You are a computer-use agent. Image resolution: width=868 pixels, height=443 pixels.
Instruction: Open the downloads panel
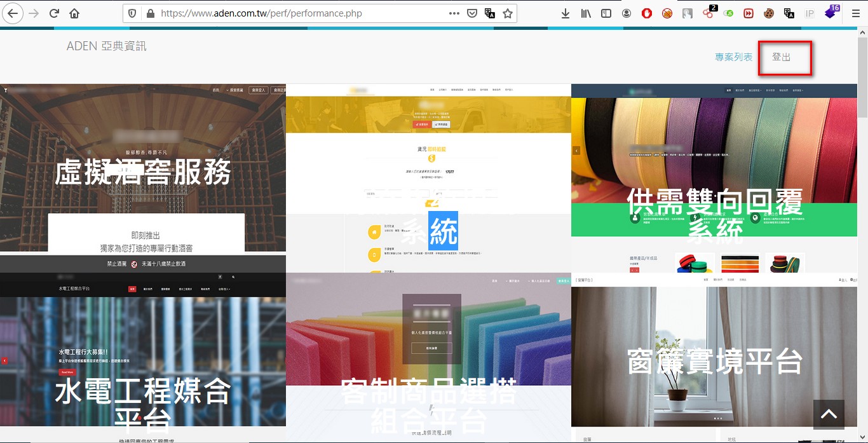pyautogui.click(x=566, y=13)
